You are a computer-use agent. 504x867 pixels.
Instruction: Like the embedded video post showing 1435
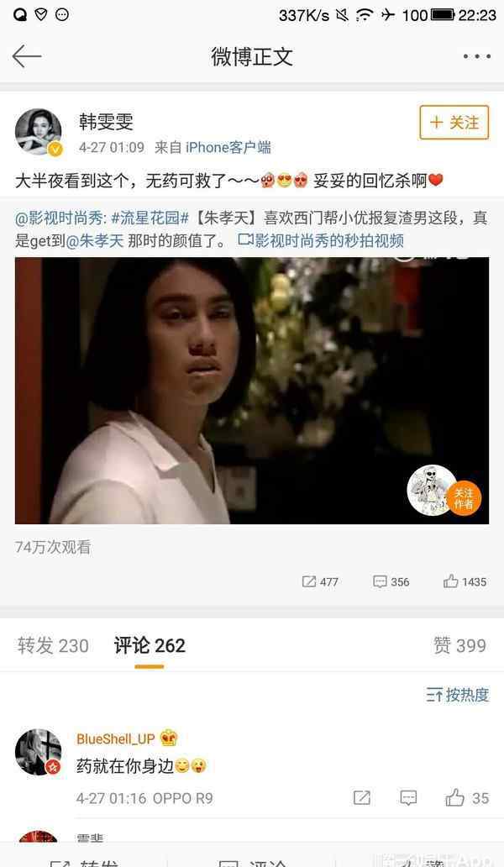click(465, 581)
